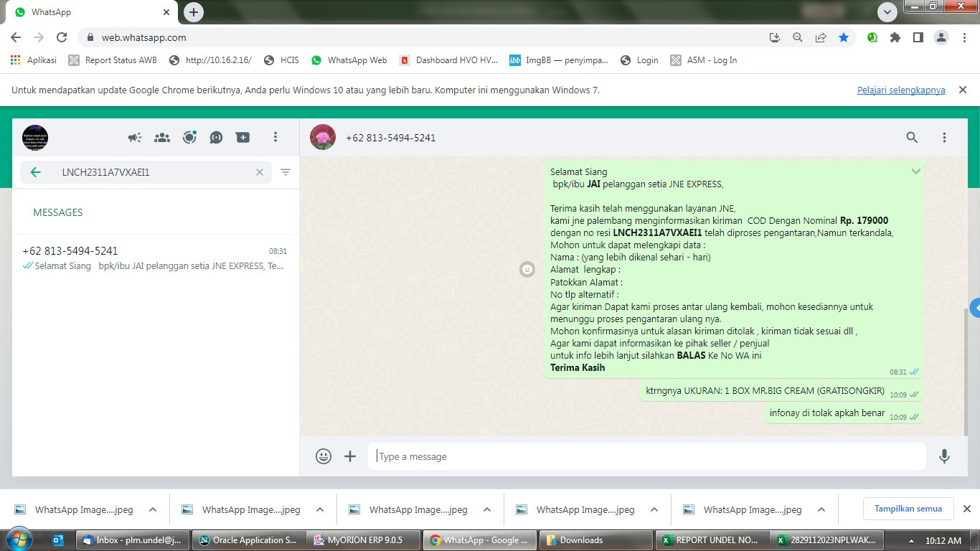Click own profile avatar in sidebar
980x551 pixels.
[x=35, y=137]
